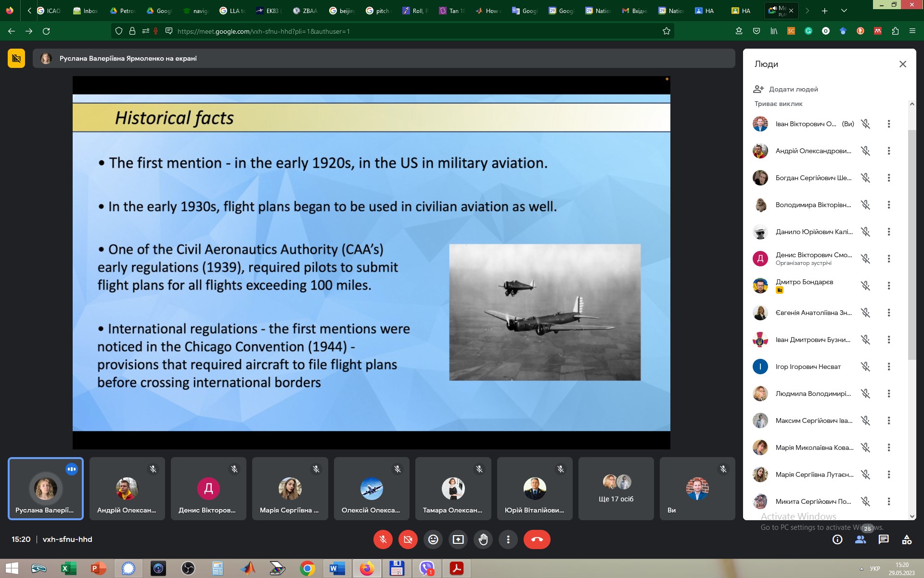Screen dimensions: 924x578
Task: Open Firefox extensions puzzle icon
Action: pyautogui.click(x=895, y=31)
